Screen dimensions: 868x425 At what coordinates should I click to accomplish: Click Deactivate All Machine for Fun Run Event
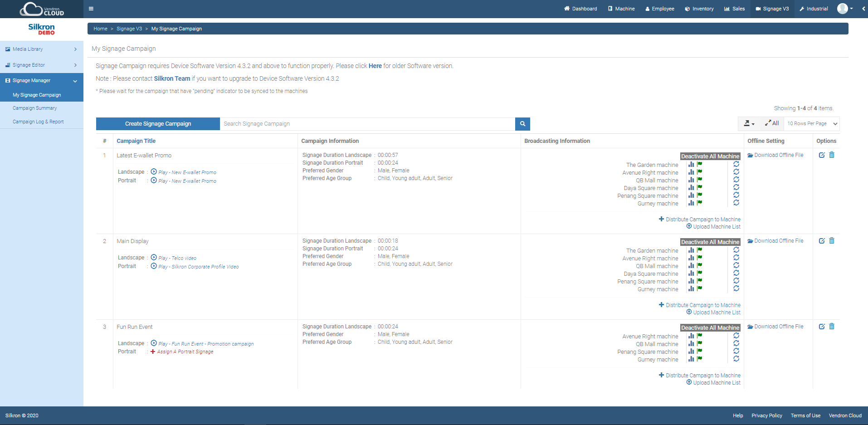click(x=710, y=328)
